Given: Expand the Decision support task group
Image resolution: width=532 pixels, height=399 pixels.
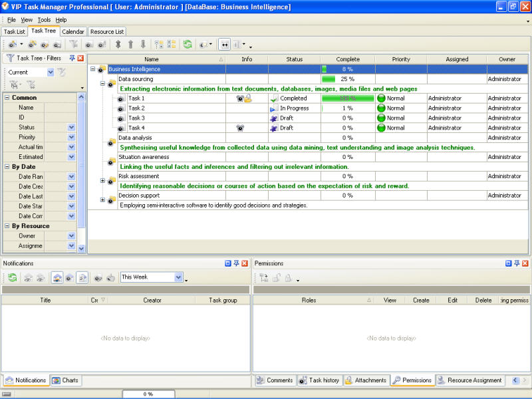Looking at the screenshot, I should point(102,200).
